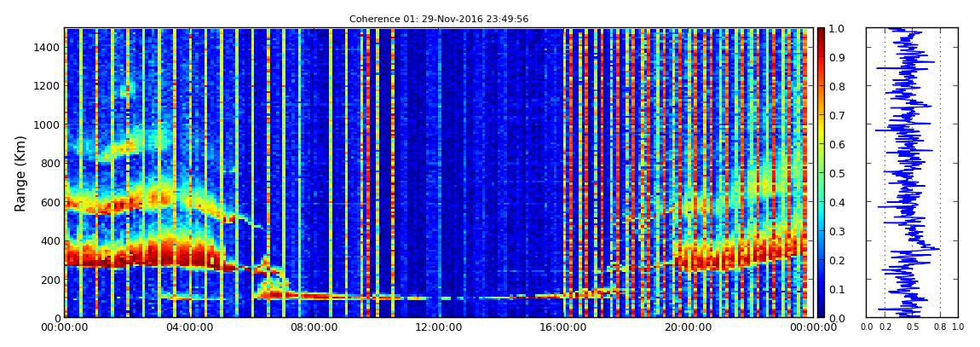This screenshot has width=980, height=347.
Task: Click the colorbar 0.1 value label
Action: 836,290
